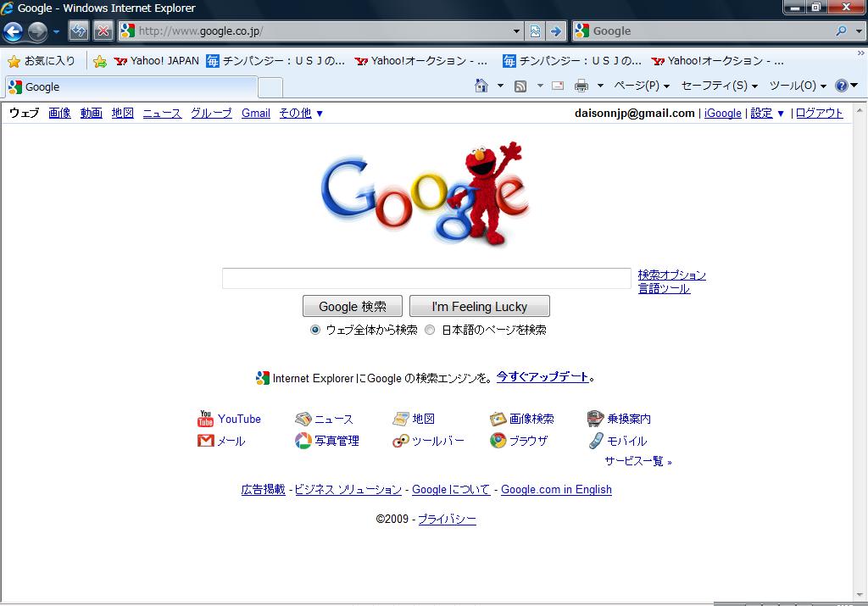Open Help dropdown arrow
Screen dimensions: 868x606
point(854,86)
